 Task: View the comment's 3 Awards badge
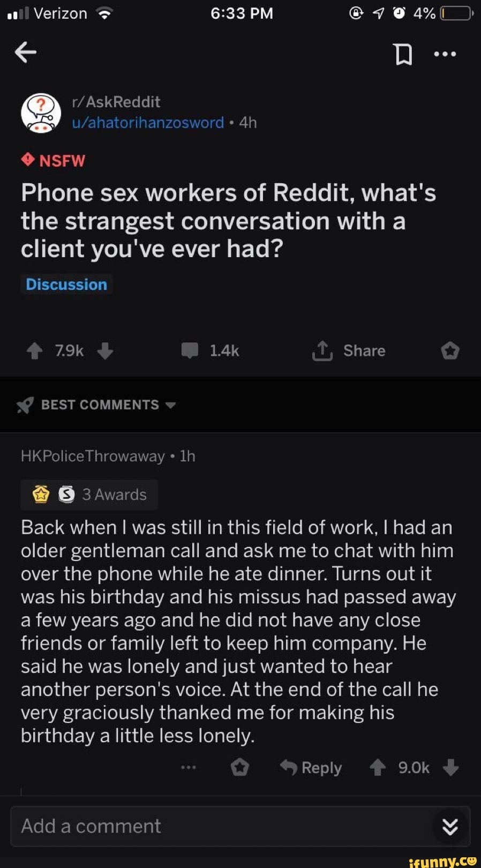pos(89,495)
